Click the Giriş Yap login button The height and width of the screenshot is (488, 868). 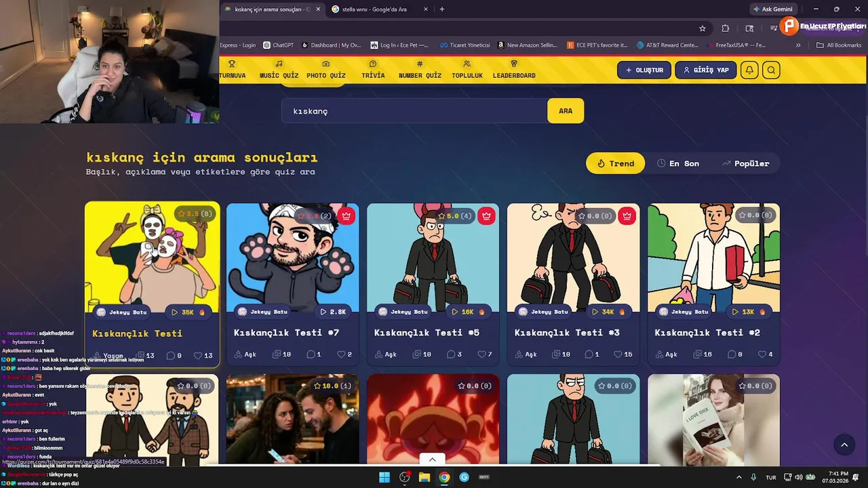pyautogui.click(x=706, y=70)
